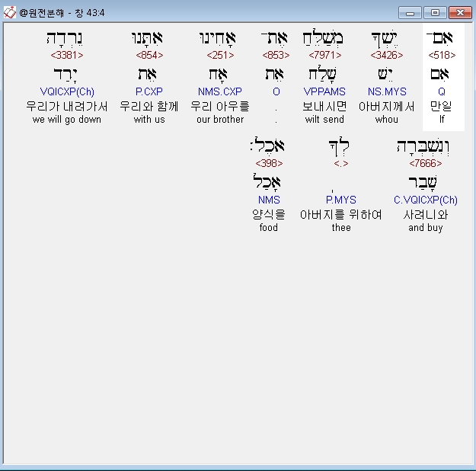Click the Hebrew word above <251>
Viewport: 476px width, 471px height.
click(x=218, y=38)
